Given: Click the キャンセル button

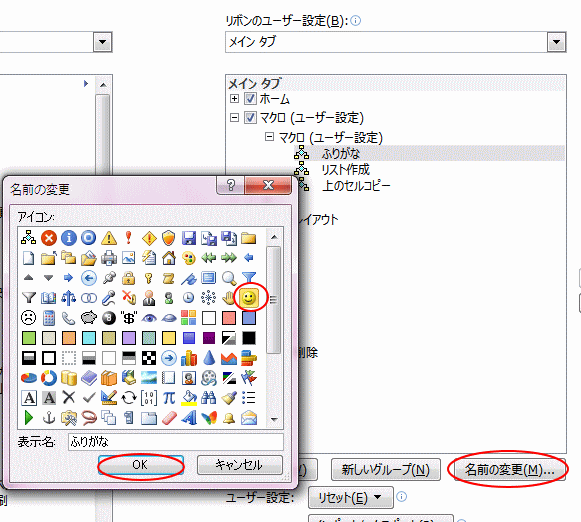Looking at the screenshot, I should point(240,465).
